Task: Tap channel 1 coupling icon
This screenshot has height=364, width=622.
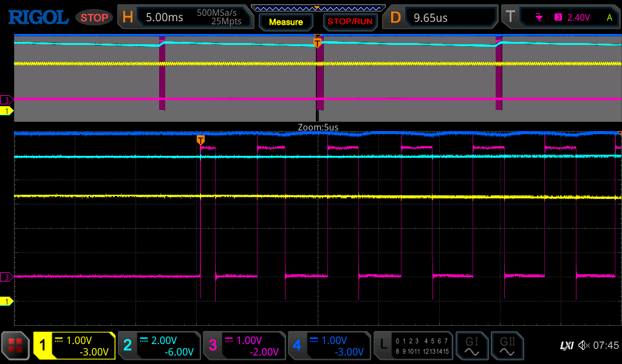Action: (59, 340)
